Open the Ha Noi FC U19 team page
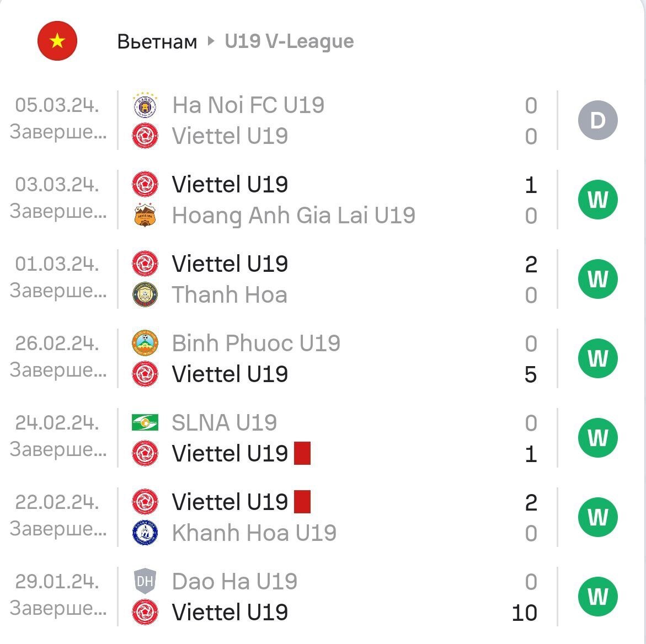The height and width of the screenshot is (644, 646). 248,105
